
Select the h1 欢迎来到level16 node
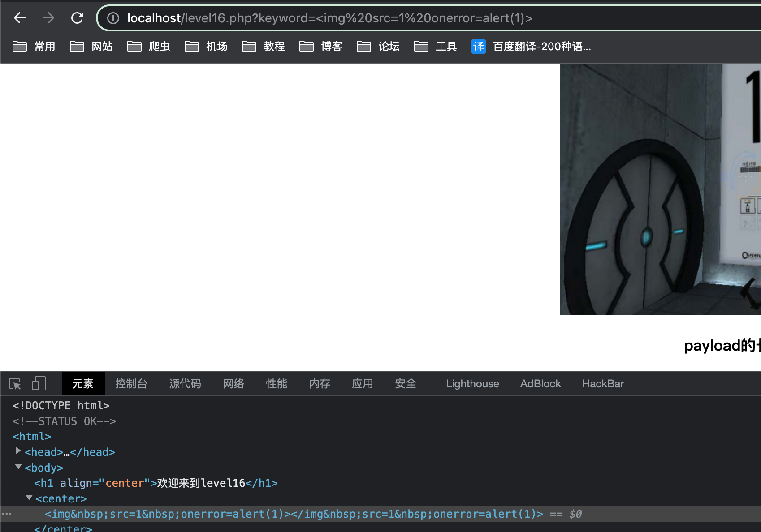point(156,483)
